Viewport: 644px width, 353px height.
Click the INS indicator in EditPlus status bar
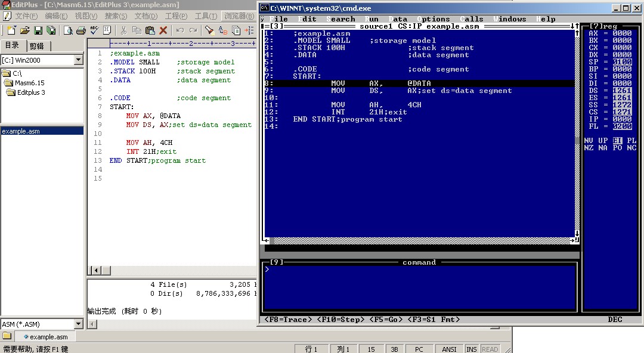click(x=472, y=349)
